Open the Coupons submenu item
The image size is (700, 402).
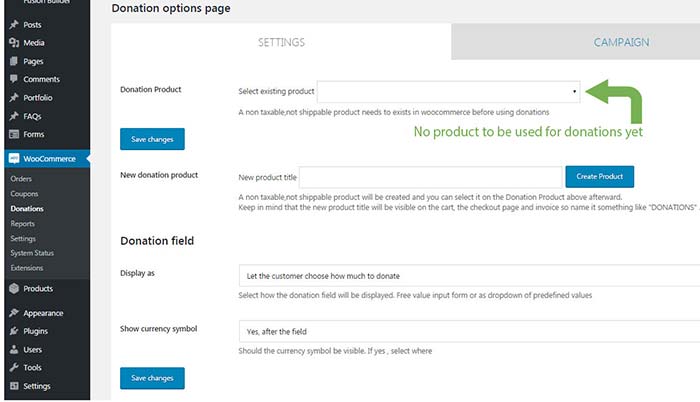coord(24,194)
